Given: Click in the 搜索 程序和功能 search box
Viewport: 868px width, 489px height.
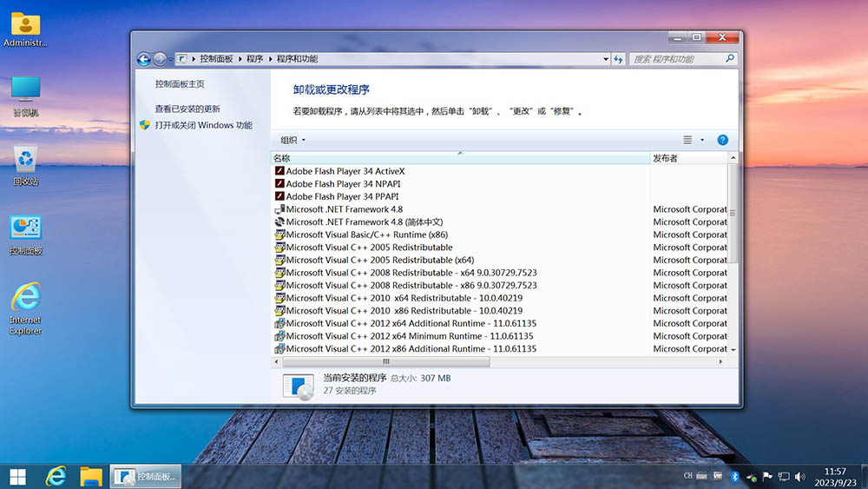Looking at the screenshot, I should click(677, 59).
